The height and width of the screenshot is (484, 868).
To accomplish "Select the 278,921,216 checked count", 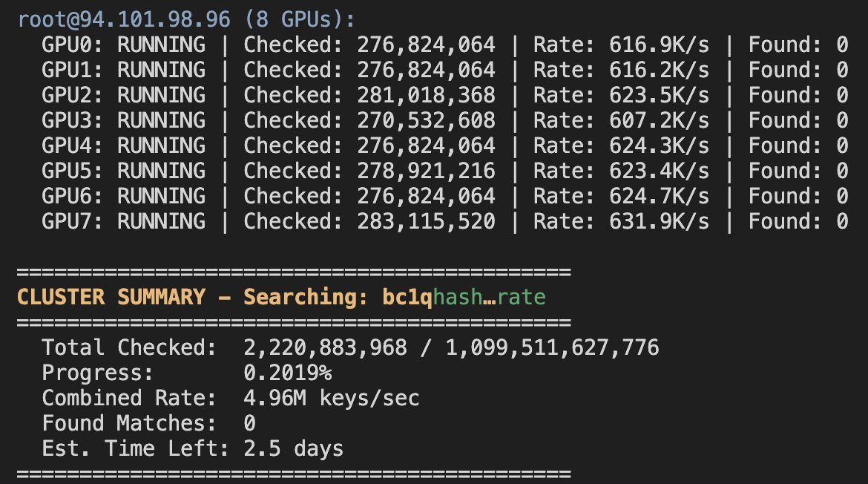I will click(x=427, y=171).
